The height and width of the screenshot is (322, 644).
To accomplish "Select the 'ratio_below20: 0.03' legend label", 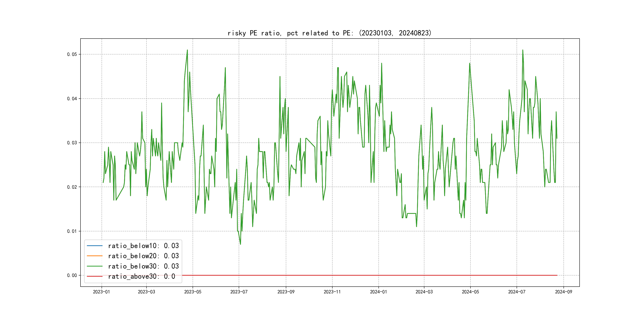I will click(x=143, y=256).
